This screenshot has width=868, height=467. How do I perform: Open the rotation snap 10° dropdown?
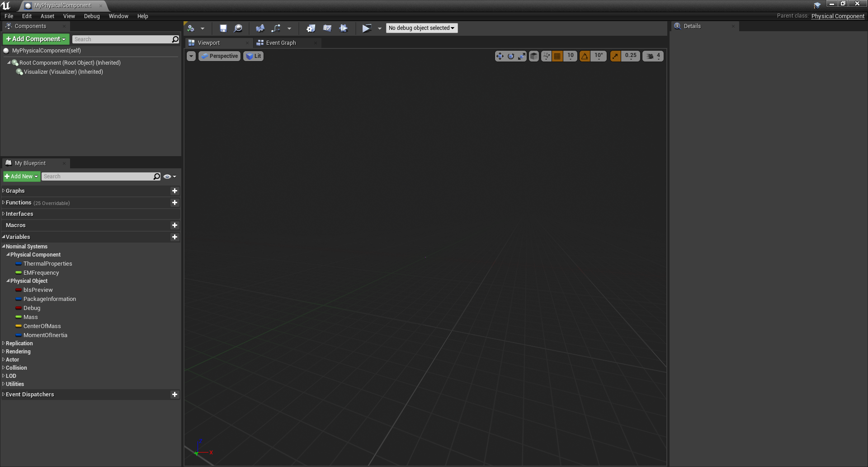point(599,56)
